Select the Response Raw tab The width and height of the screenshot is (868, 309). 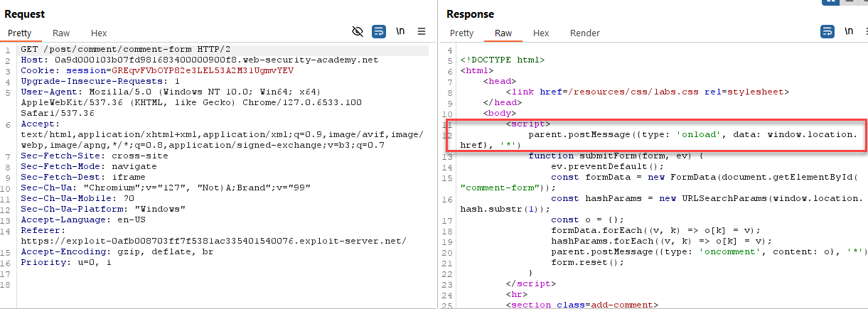pos(503,33)
